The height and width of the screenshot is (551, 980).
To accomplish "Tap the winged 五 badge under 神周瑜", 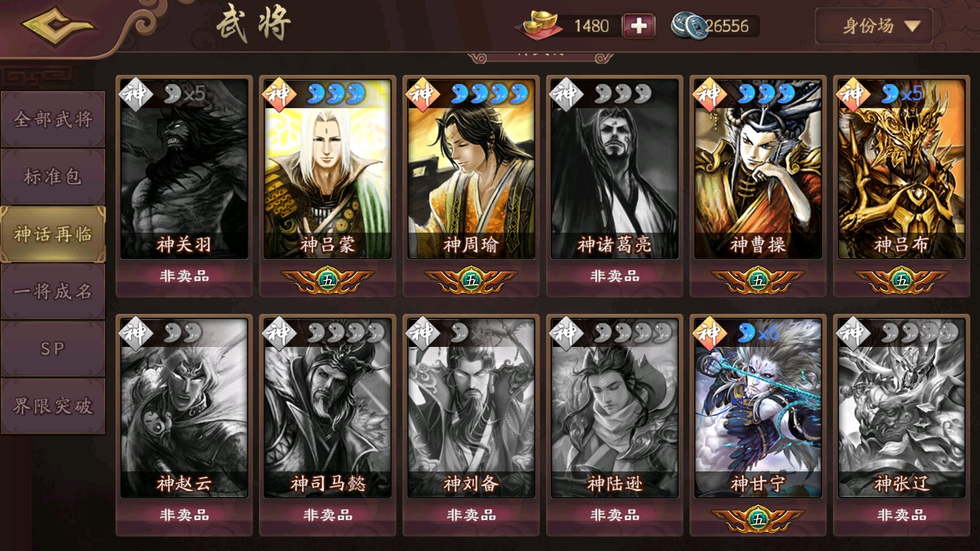I will point(471,280).
